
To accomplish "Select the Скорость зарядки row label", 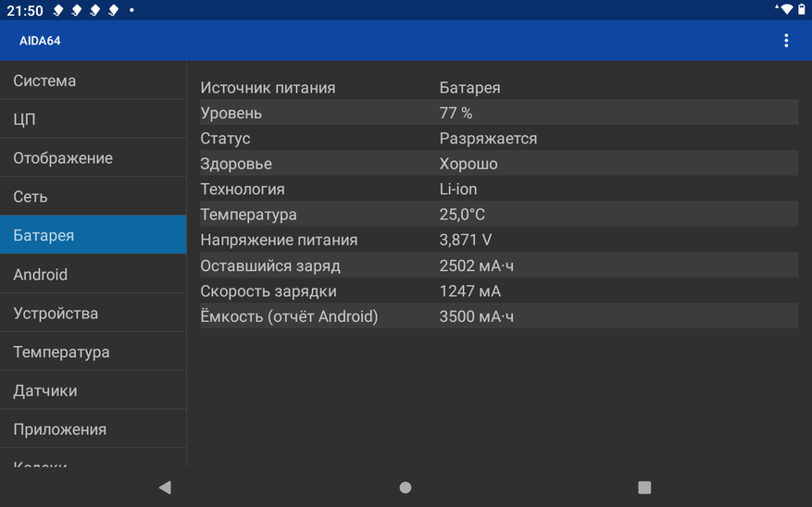I will click(x=269, y=291).
